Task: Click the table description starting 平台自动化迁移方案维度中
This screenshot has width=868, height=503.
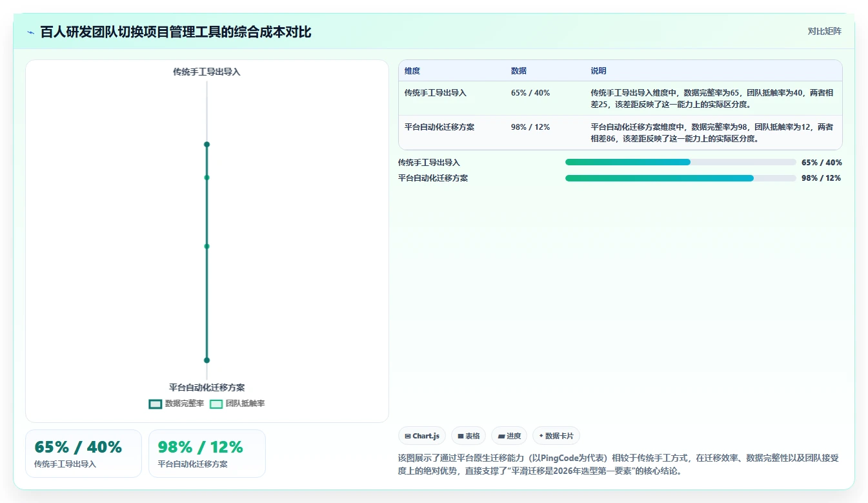Action: [x=712, y=133]
